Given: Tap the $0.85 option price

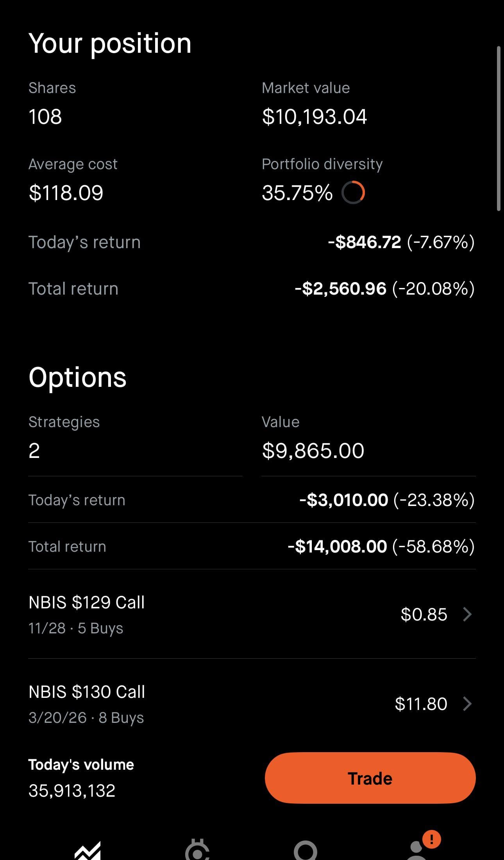Looking at the screenshot, I should (x=424, y=615).
